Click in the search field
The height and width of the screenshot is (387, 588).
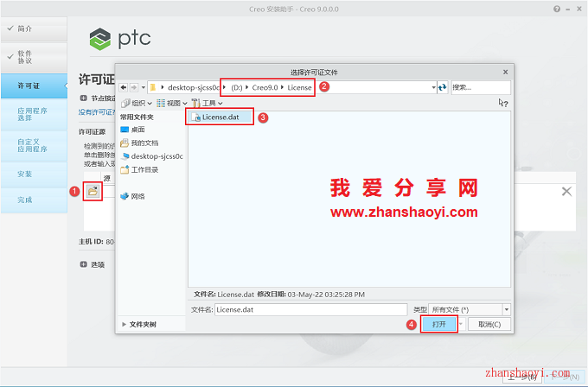pyautogui.click(x=481, y=87)
